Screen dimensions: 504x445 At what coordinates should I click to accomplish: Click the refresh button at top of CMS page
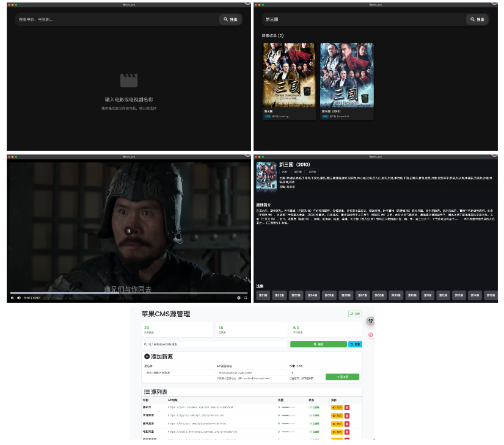pyautogui.click(x=355, y=314)
